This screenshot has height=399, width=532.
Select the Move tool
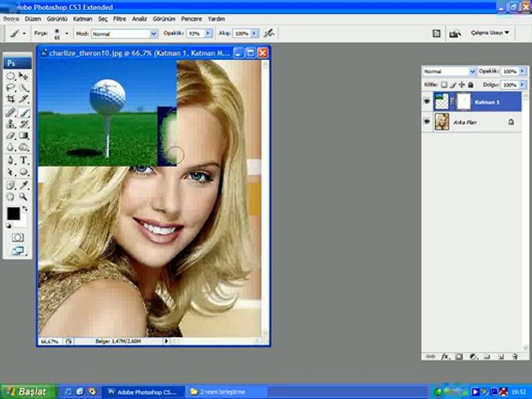(24, 76)
